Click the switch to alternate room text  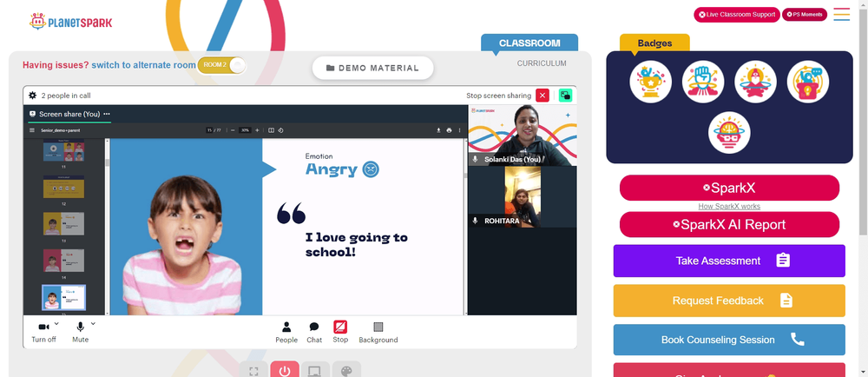point(143,65)
